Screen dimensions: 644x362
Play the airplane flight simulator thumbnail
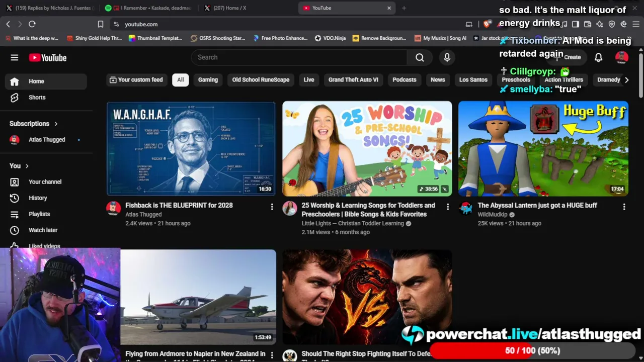[198, 297]
